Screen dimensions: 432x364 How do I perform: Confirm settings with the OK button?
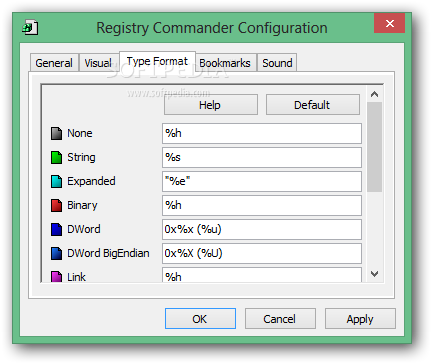tap(200, 319)
